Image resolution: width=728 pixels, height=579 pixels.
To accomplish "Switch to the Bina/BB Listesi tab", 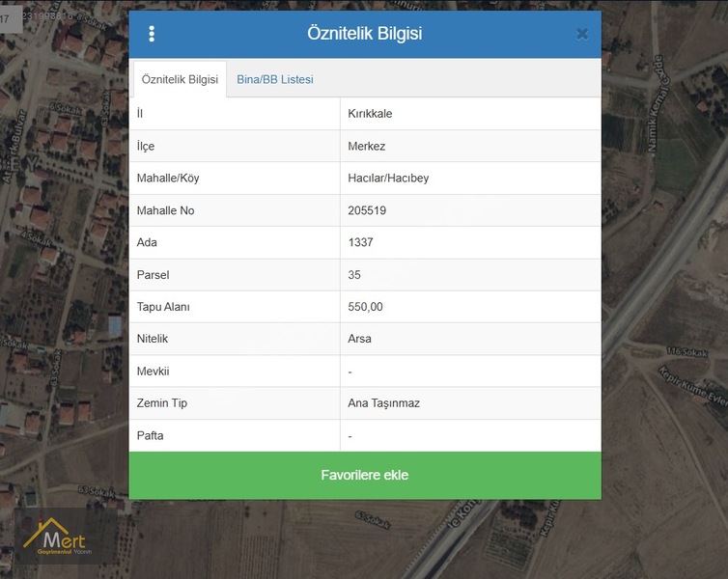I will pyautogui.click(x=275, y=79).
